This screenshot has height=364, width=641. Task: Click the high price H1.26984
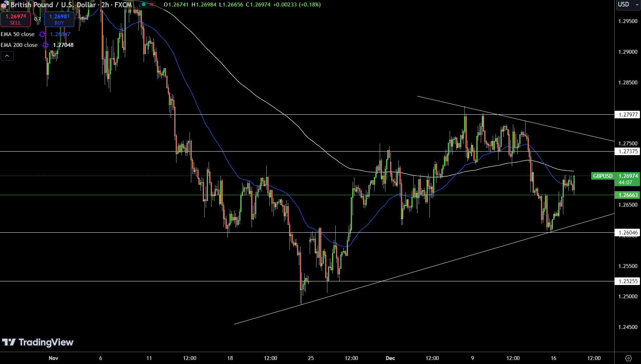pyautogui.click(x=204, y=5)
